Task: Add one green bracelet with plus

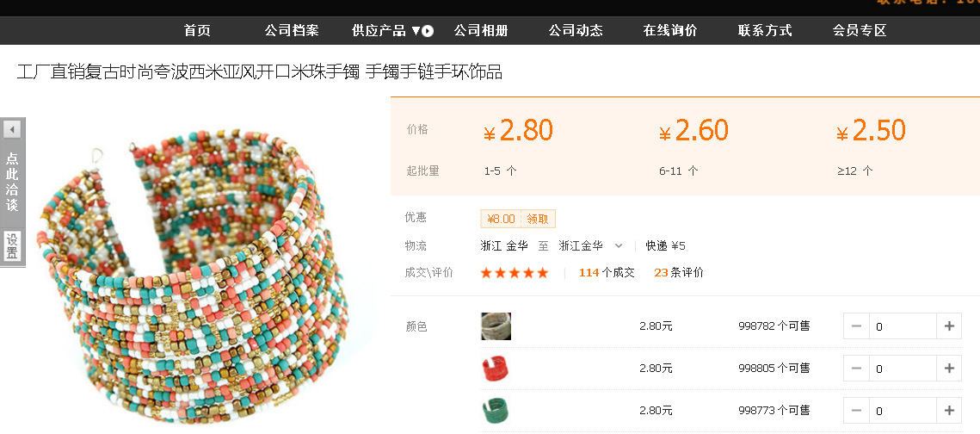Action: 949,411
